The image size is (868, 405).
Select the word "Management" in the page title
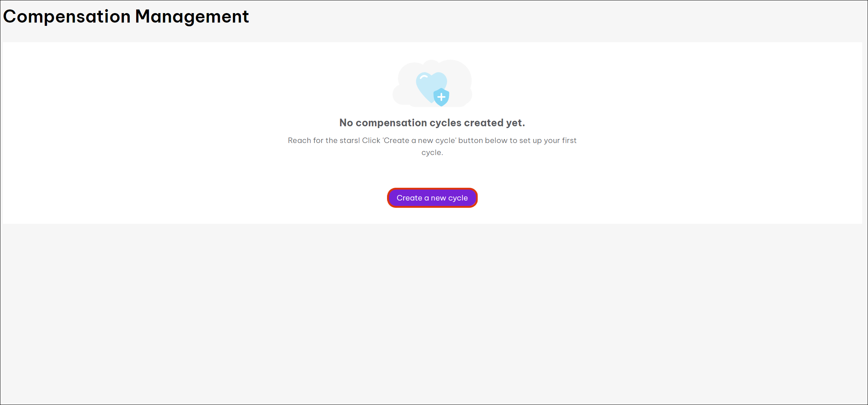[x=192, y=16]
